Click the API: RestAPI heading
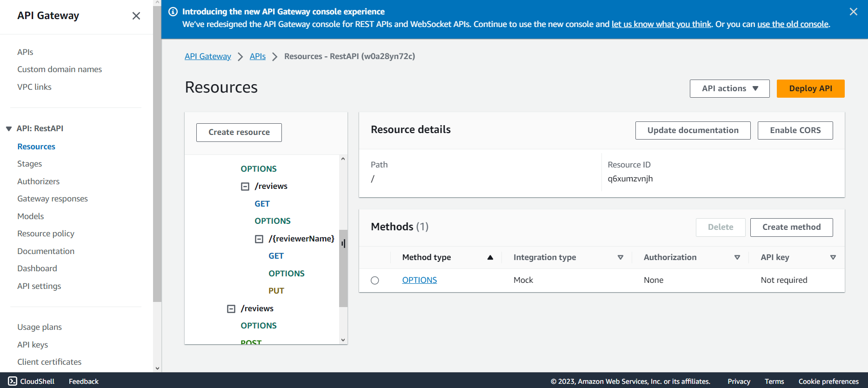Viewport: 868px width, 388px height. [40, 128]
